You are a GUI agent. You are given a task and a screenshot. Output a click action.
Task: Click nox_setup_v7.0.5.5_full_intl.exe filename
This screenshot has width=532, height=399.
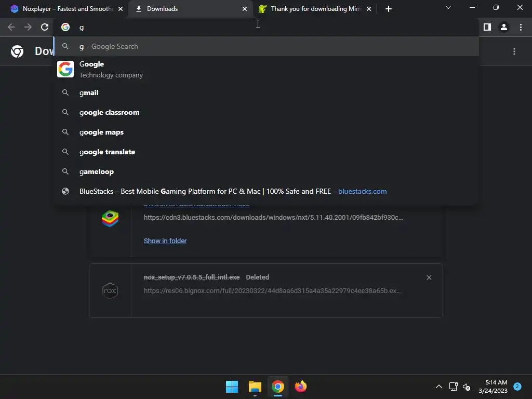[192, 277]
